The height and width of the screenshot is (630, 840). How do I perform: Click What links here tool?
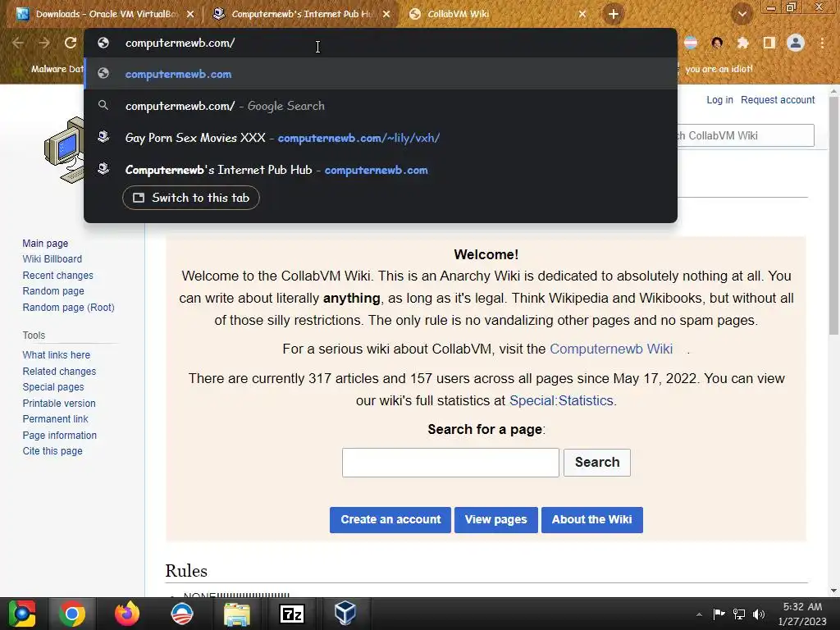(x=57, y=355)
